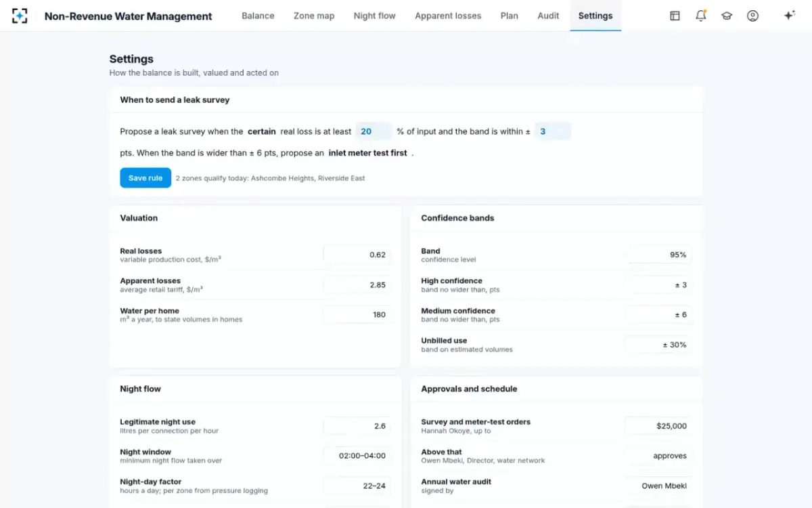
Task: Click 'When to send a leak survey' heading
Action: (x=175, y=100)
